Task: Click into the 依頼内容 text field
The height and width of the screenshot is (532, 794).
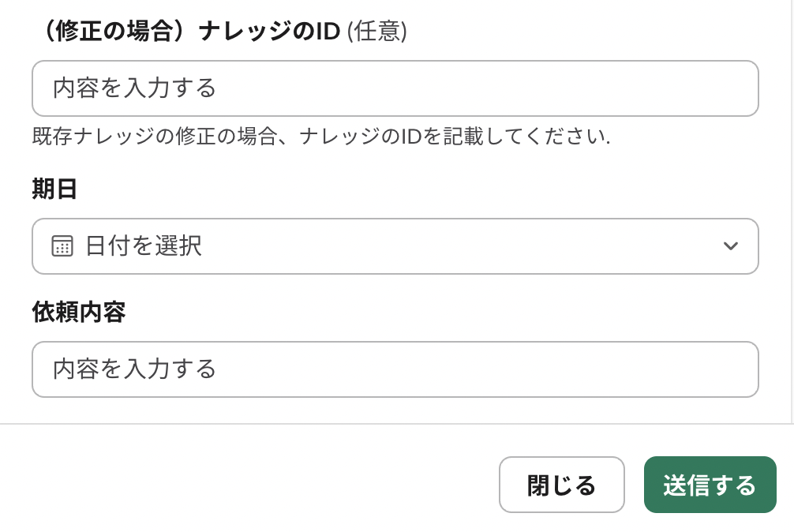Action: 395,369
